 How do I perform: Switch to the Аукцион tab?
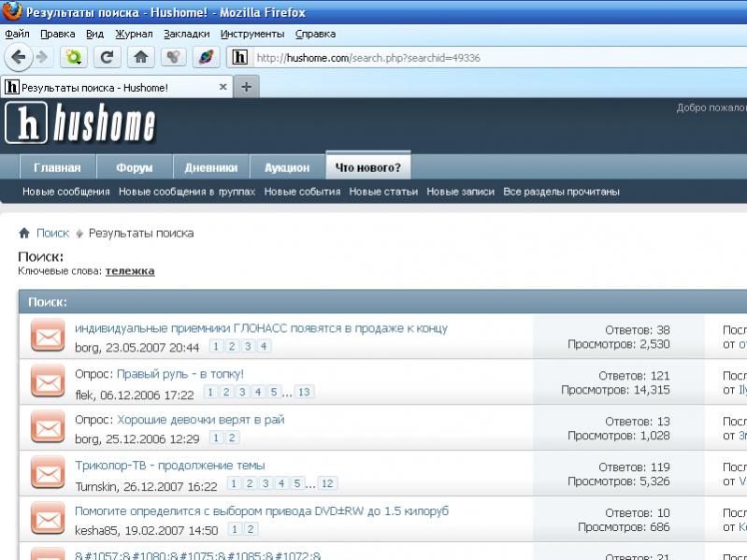coord(287,167)
